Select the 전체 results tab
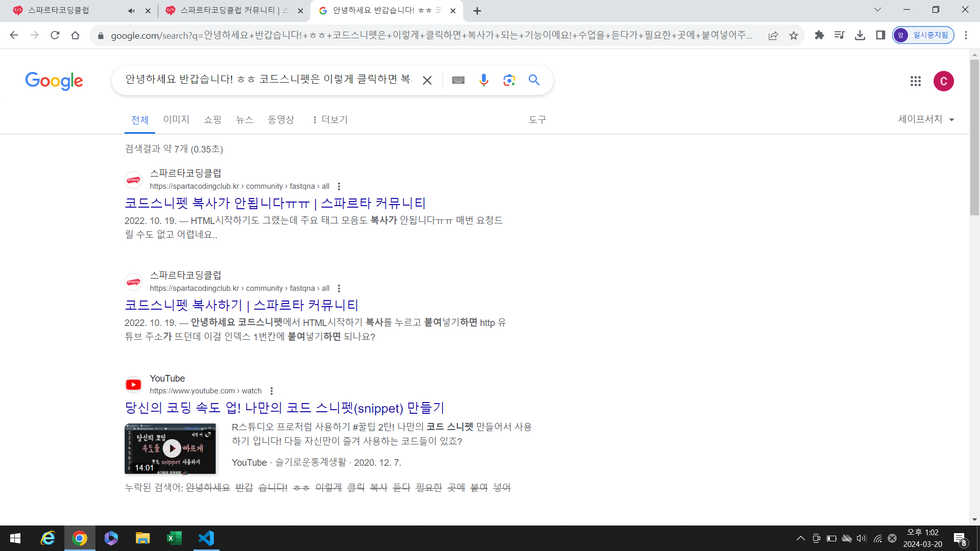 [x=140, y=120]
